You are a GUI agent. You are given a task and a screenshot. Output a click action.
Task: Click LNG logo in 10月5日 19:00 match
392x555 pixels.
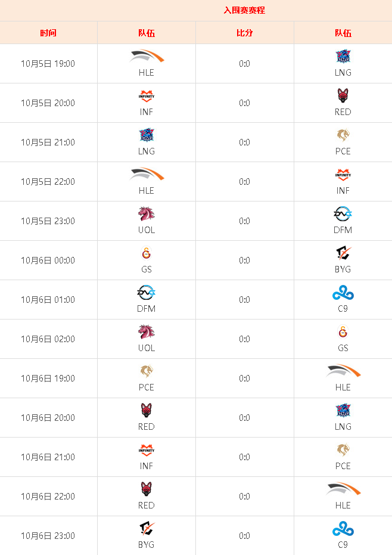click(343, 56)
